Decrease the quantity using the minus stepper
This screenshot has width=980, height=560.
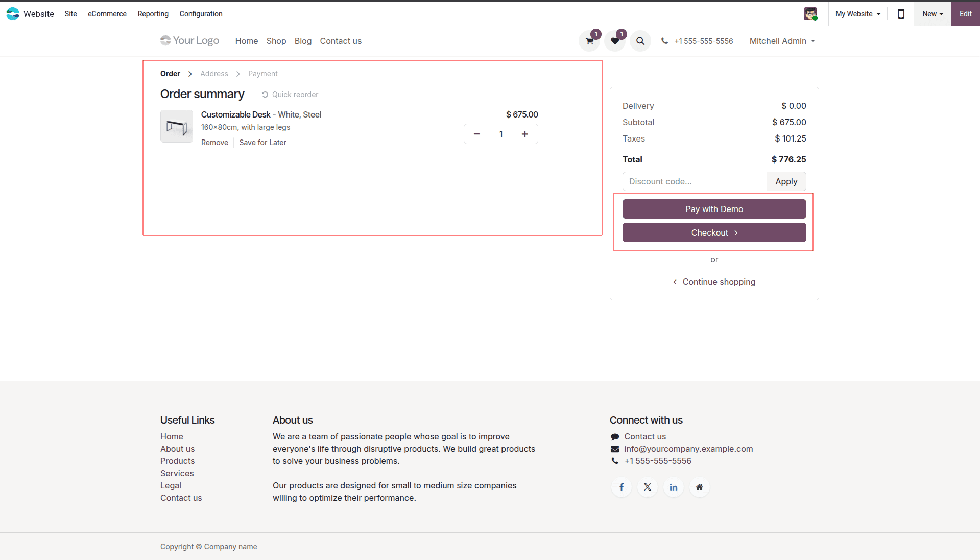[x=476, y=134]
